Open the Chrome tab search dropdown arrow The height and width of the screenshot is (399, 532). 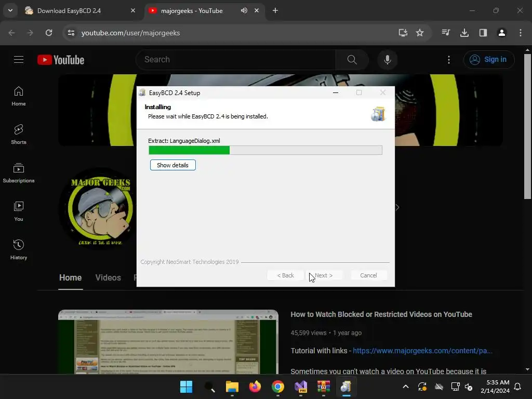coord(10,10)
